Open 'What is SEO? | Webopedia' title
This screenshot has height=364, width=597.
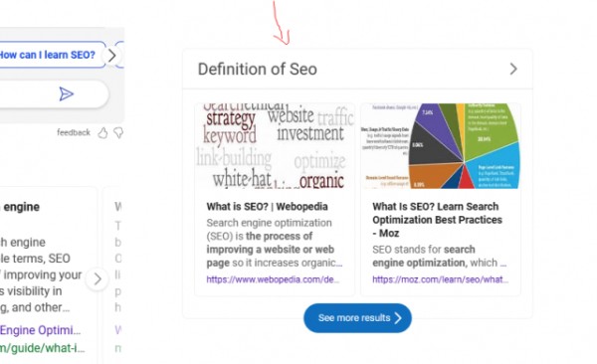coord(267,207)
